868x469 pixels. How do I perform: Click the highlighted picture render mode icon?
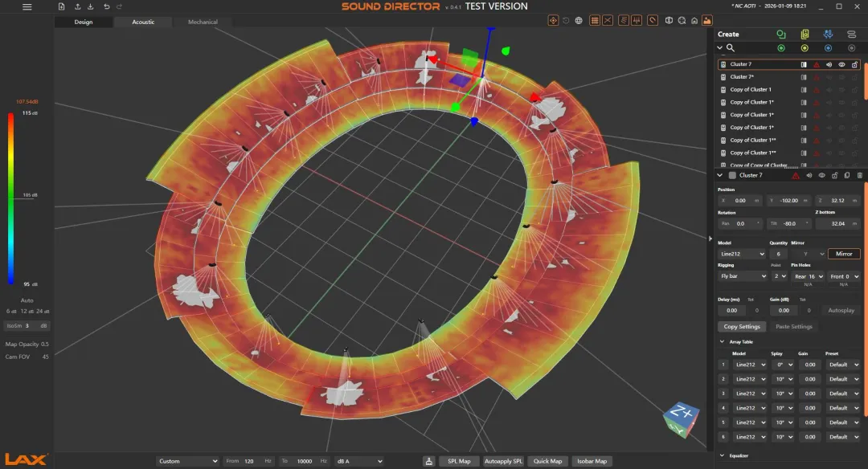[707, 20]
